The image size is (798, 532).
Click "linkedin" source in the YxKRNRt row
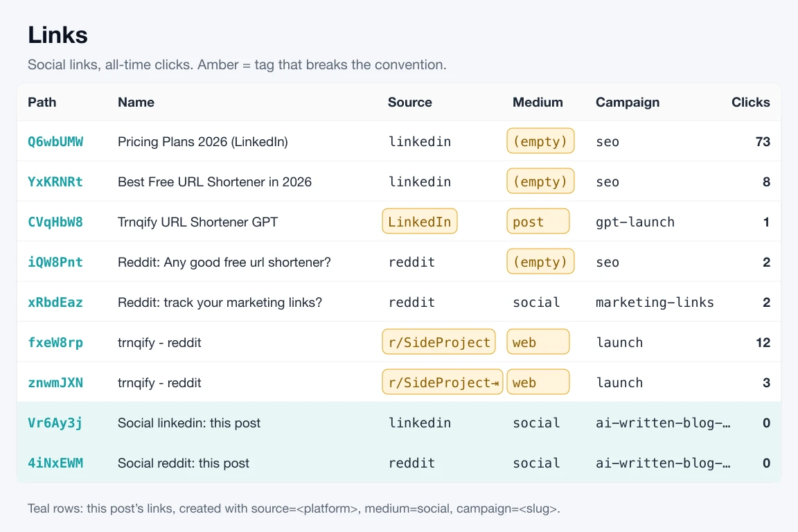tap(420, 181)
